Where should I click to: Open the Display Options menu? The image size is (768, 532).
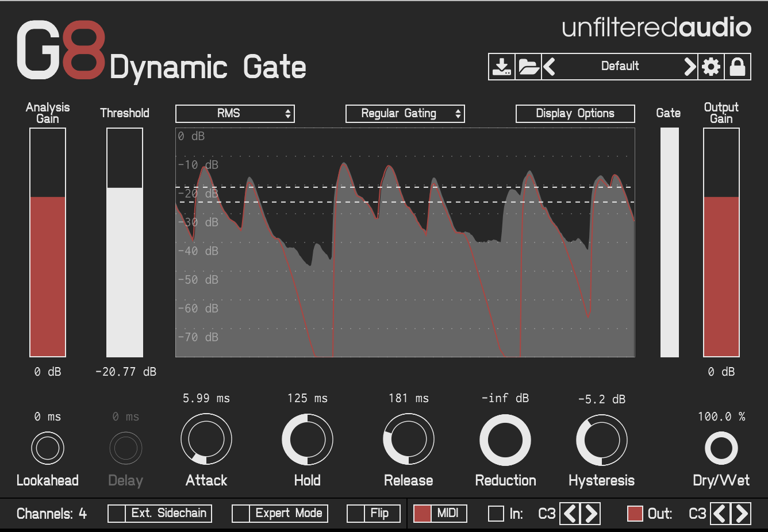point(575,114)
